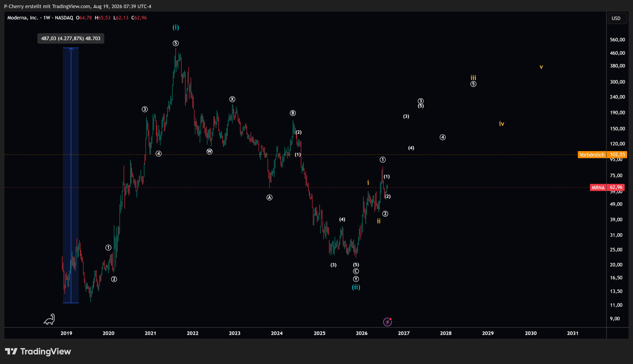Click the 16,50 price scale value
Screen dimensions: 633x364
(616, 278)
